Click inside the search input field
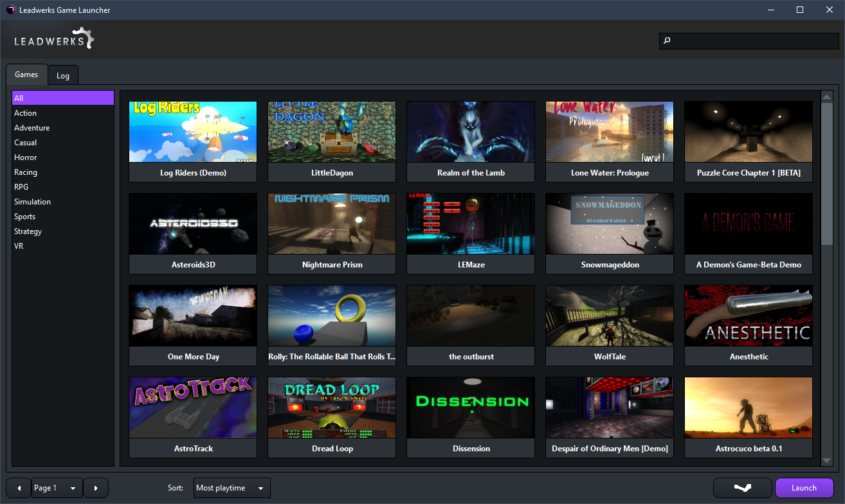 coord(752,40)
